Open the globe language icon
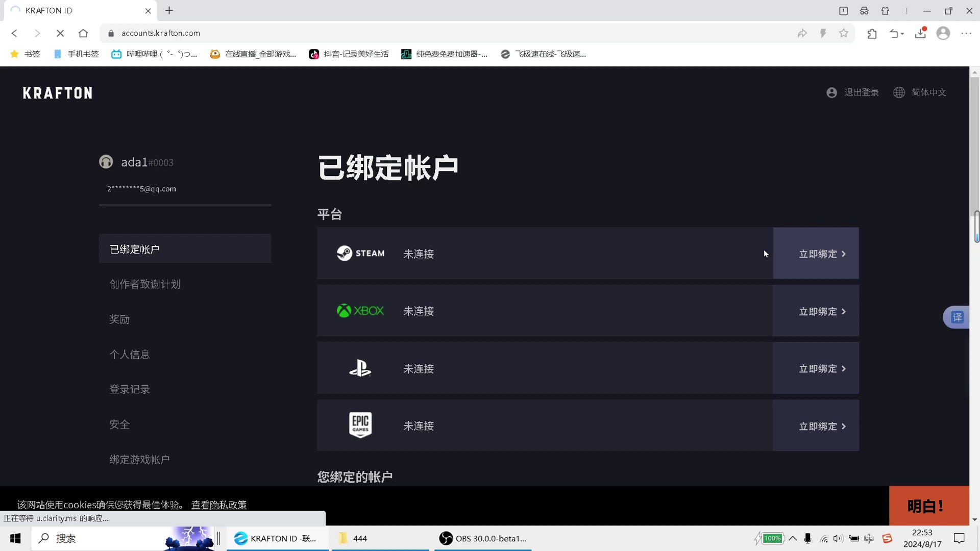Viewport: 980px width, 551px height. click(899, 92)
